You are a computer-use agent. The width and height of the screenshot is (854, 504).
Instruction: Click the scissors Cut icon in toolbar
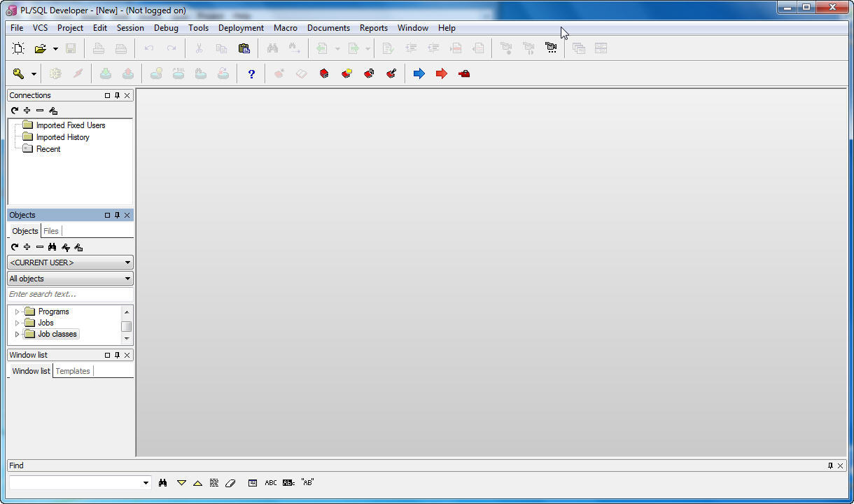pos(199,48)
